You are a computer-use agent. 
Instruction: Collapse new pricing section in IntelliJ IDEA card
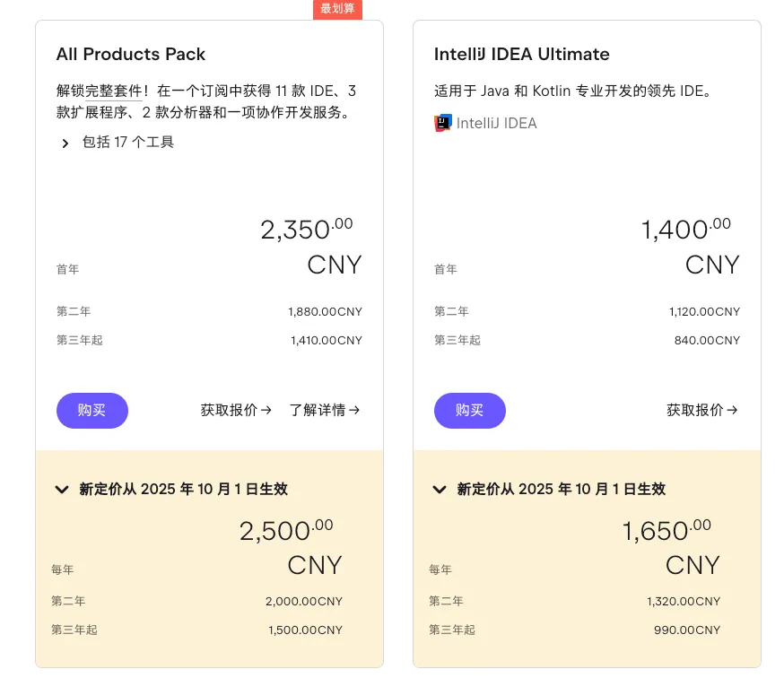coord(440,490)
